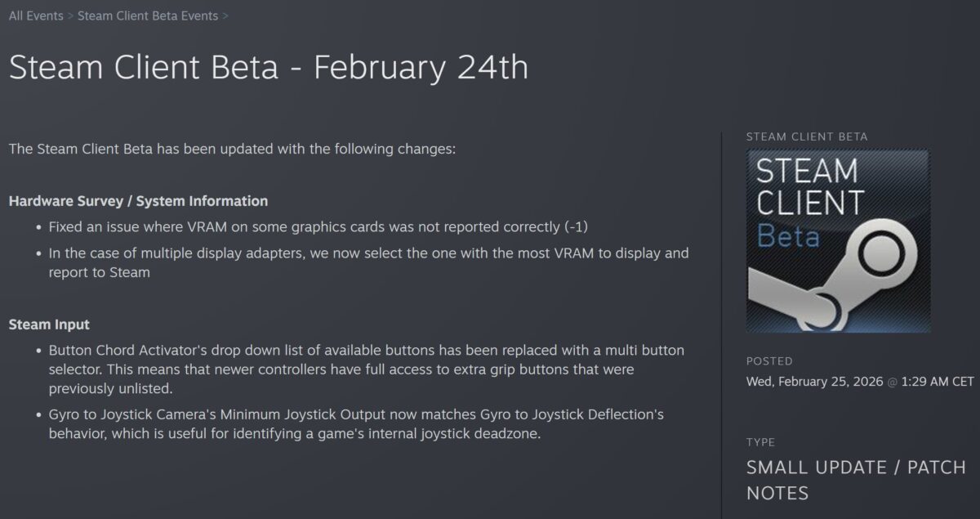Click the All Events breadcrumb link
Viewport: 980px width, 519px height.
36,16
